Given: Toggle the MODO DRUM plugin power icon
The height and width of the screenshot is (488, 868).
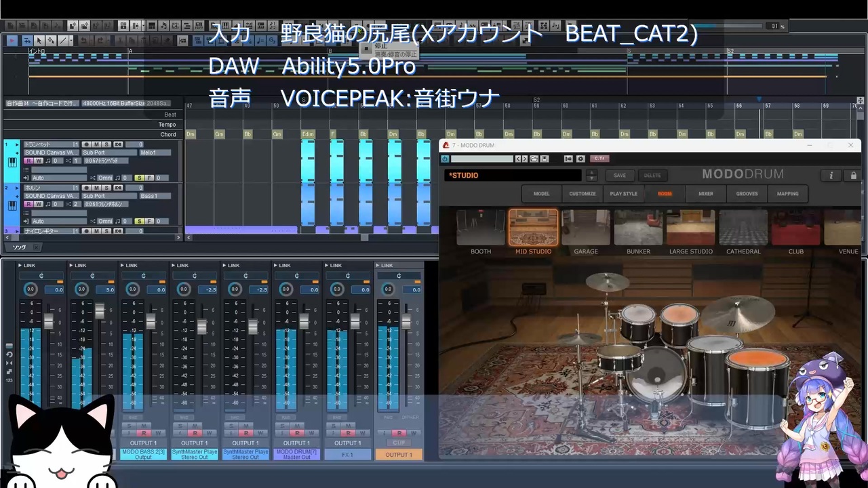Looking at the screenshot, I should [445, 159].
